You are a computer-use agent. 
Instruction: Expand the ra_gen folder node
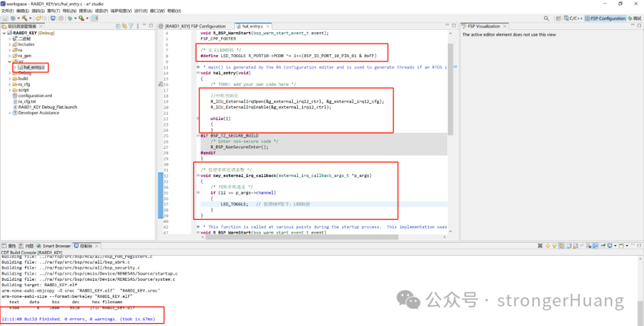(10, 56)
